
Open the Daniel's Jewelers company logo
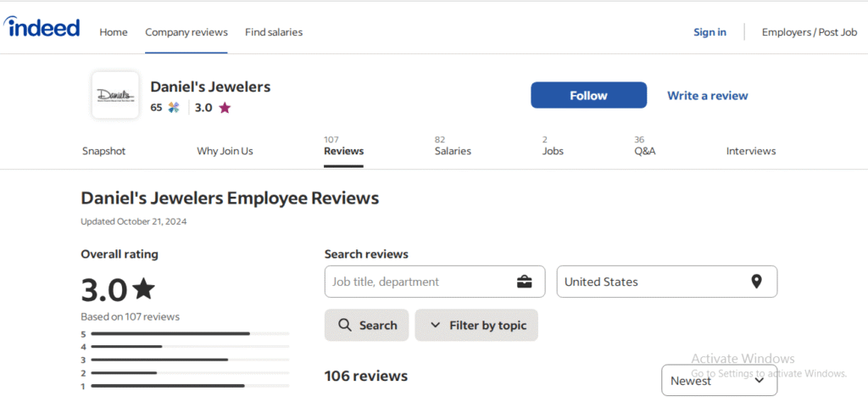tap(115, 95)
